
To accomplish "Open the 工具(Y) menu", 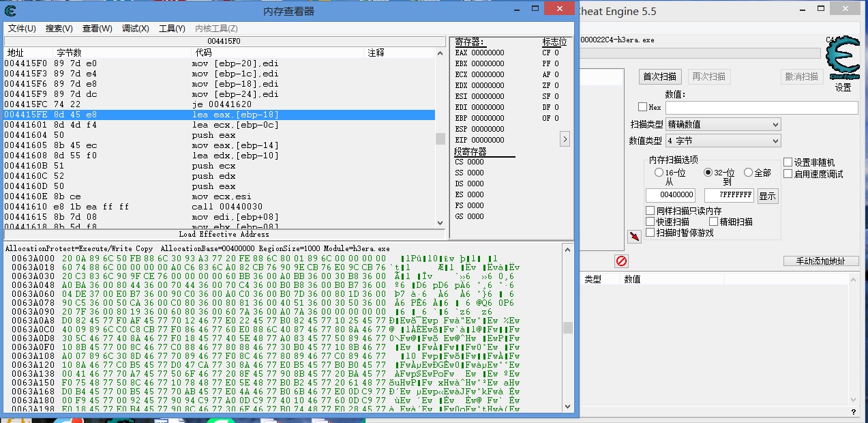I will coord(172,29).
